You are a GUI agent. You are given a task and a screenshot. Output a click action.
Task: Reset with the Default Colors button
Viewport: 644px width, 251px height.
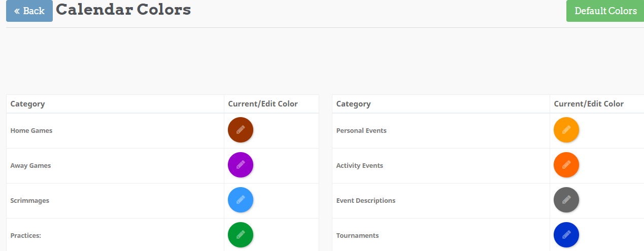click(x=605, y=11)
